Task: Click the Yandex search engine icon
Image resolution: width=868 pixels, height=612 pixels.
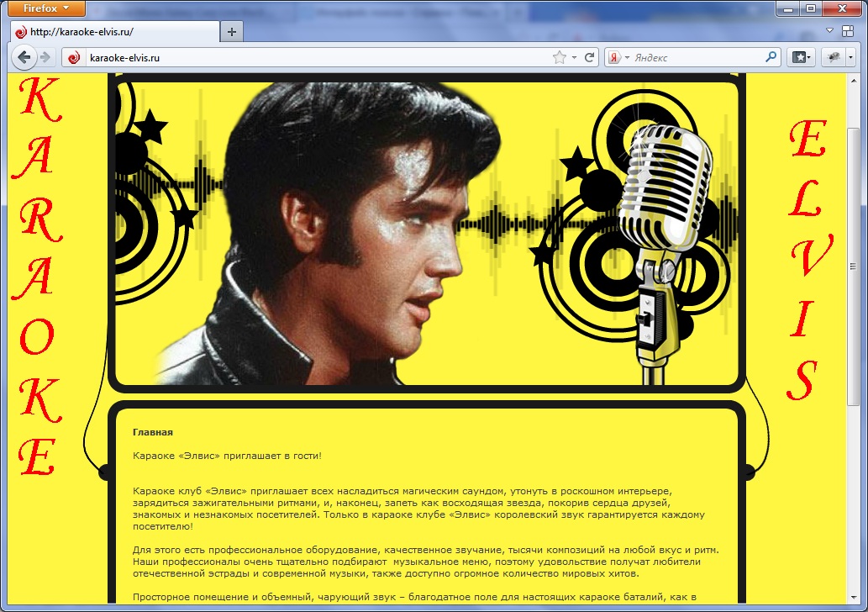Action: coord(614,58)
